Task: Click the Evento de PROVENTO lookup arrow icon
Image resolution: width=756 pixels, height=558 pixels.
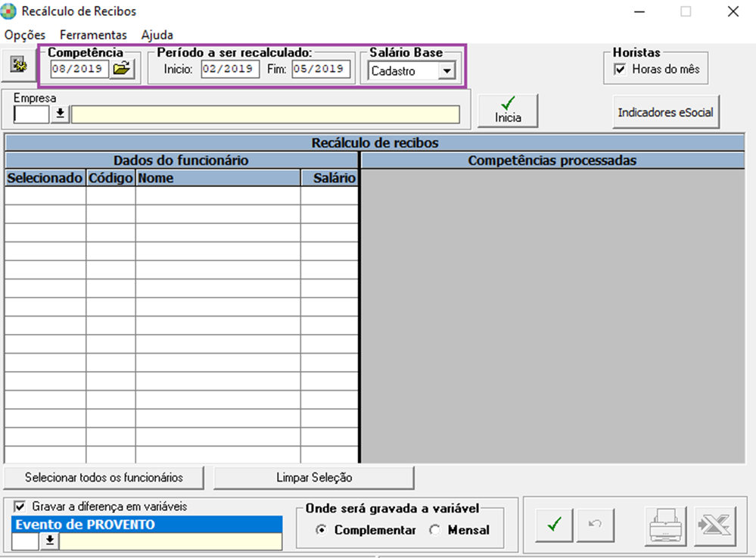Action: pos(50,541)
